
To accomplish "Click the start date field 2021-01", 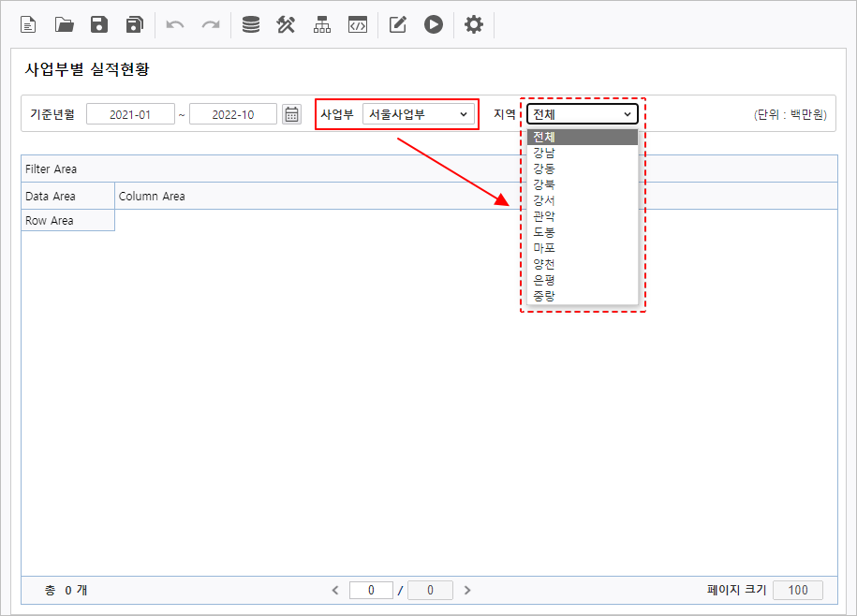I will coord(130,114).
